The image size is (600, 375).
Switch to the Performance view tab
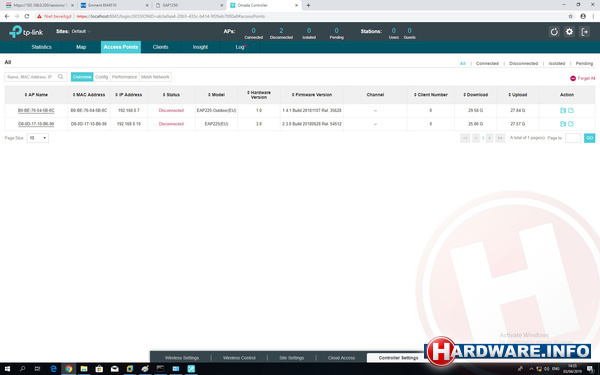124,77
